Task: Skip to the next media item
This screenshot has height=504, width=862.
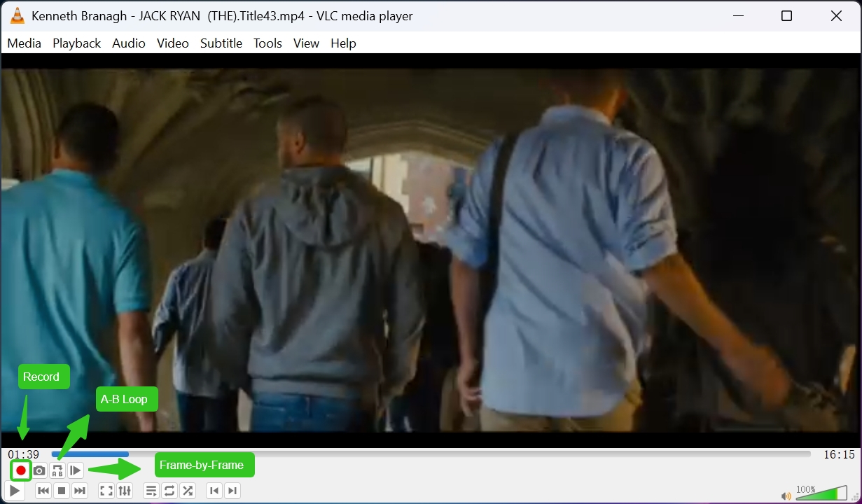Action: [x=80, y=490]
